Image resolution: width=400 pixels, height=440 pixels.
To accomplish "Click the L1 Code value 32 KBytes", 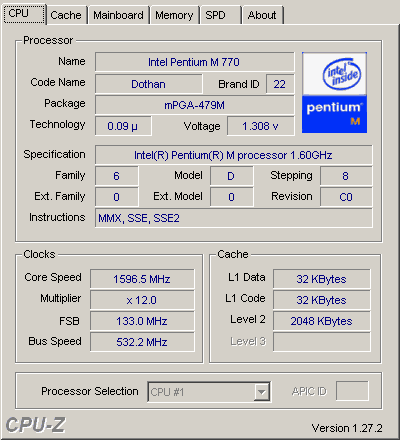I will pos(322,300).
